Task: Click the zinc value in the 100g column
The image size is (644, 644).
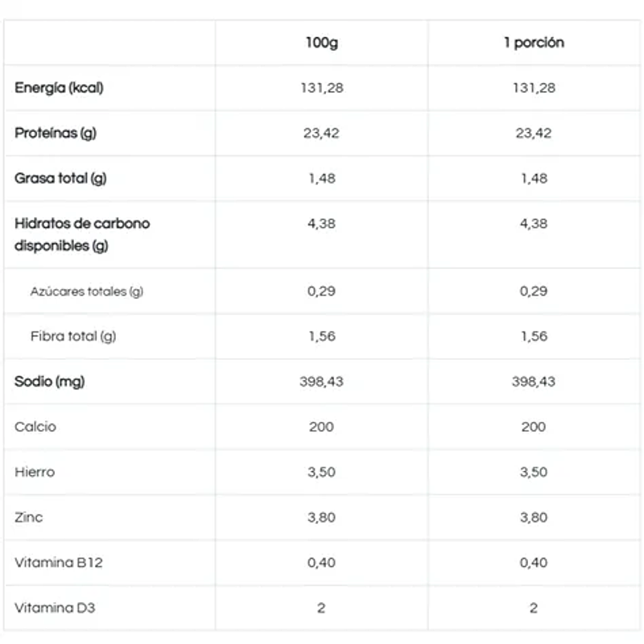Action: pos(321,517)
